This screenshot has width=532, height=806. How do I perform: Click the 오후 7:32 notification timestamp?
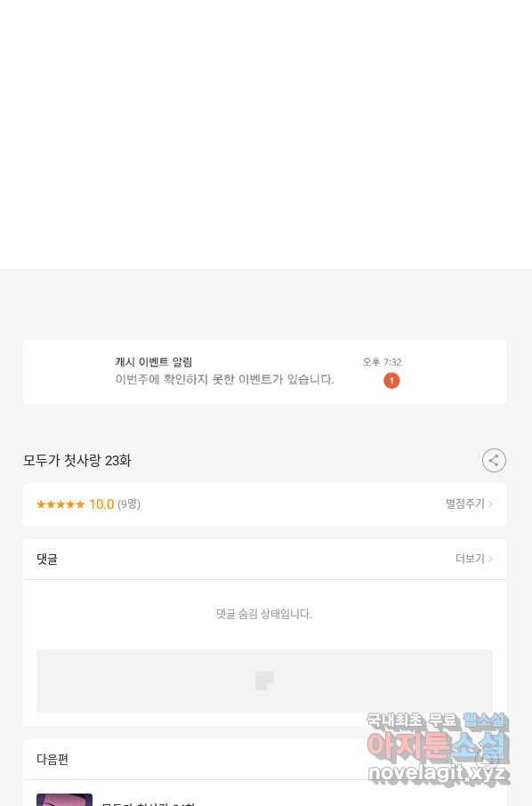[382, 362]
